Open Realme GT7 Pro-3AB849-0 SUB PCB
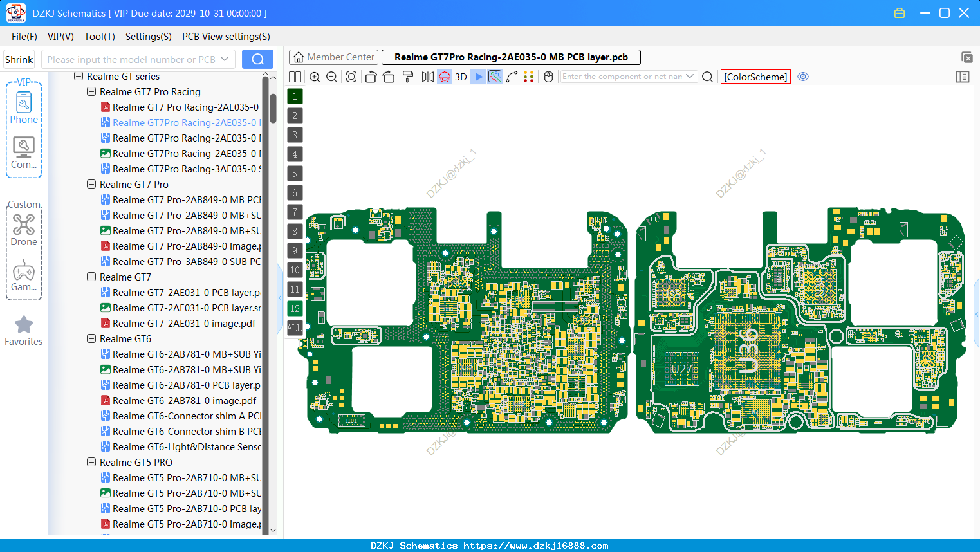 181,262
